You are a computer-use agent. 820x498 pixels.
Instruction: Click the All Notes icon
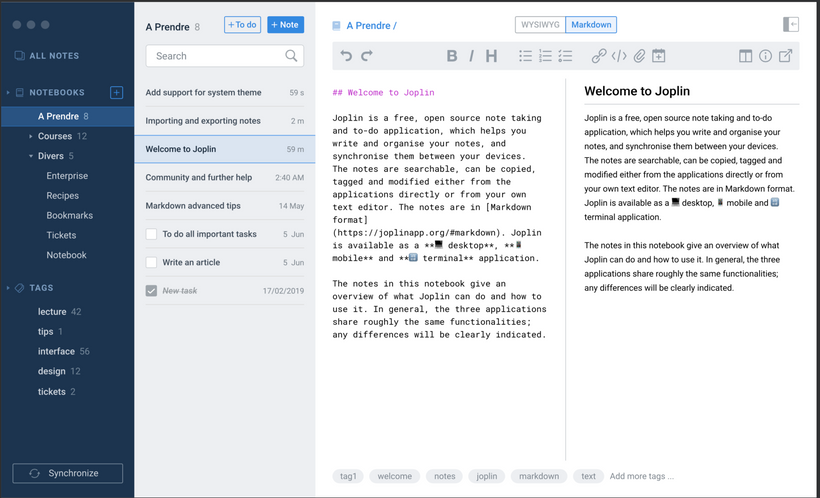tap(19, 55)
